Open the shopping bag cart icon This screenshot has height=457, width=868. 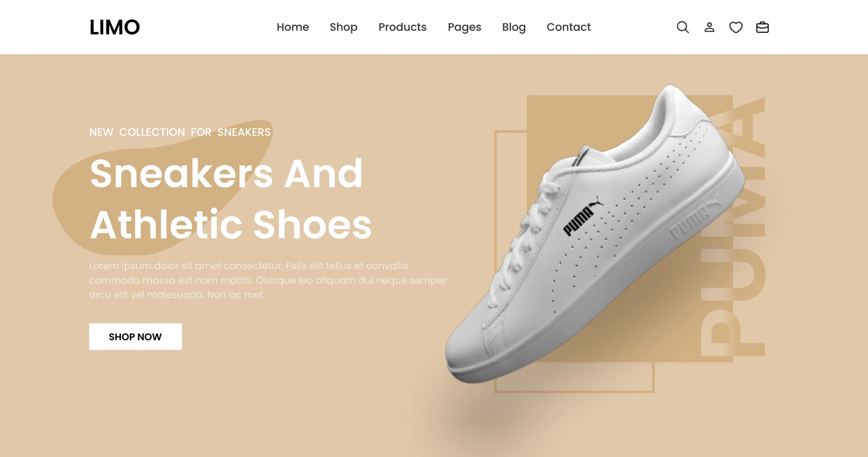(762, 27)
